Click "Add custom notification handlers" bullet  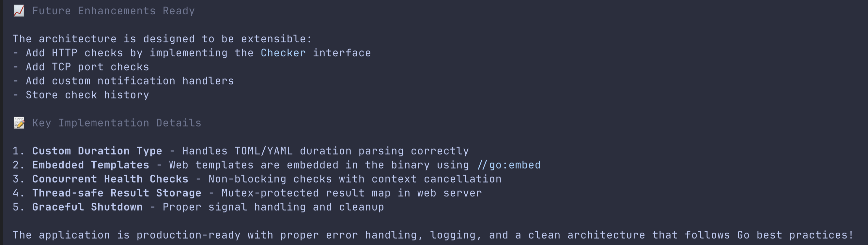pyautogui.click(x=130, y=81)
